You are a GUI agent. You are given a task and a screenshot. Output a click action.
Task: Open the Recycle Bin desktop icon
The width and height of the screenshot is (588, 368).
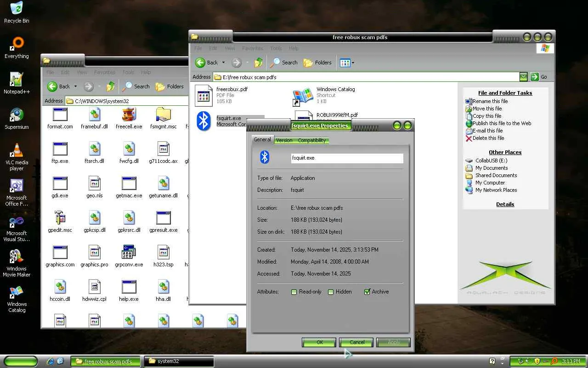pyautogui.click(x=17, y=12)
